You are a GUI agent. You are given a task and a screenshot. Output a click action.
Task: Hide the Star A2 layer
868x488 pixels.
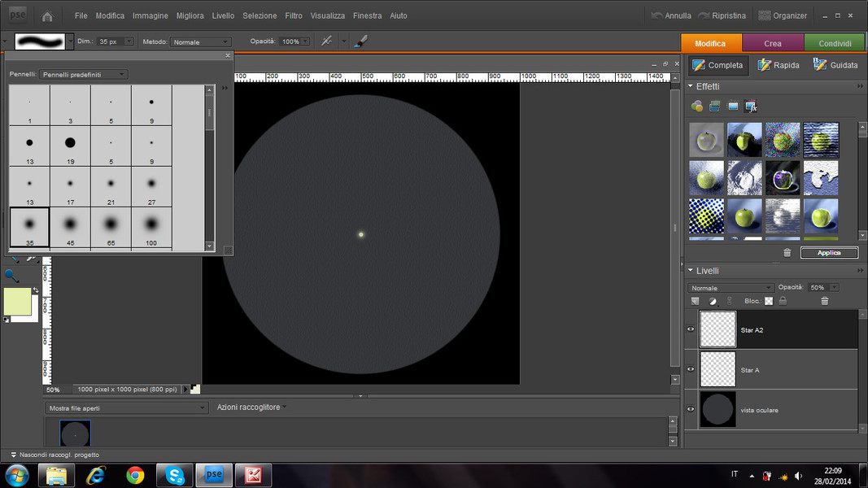(691, 329)
